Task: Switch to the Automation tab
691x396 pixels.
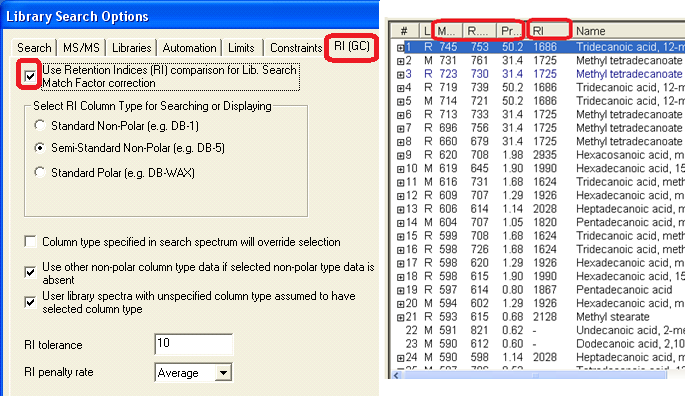Action: pyautogui.click(x=189, y=48)
